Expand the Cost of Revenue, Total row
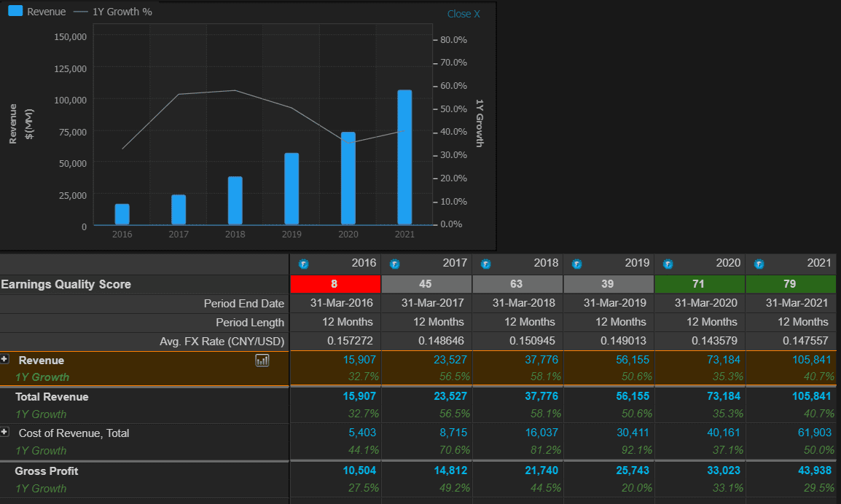The image size is (841, 504). click(5, 432)
